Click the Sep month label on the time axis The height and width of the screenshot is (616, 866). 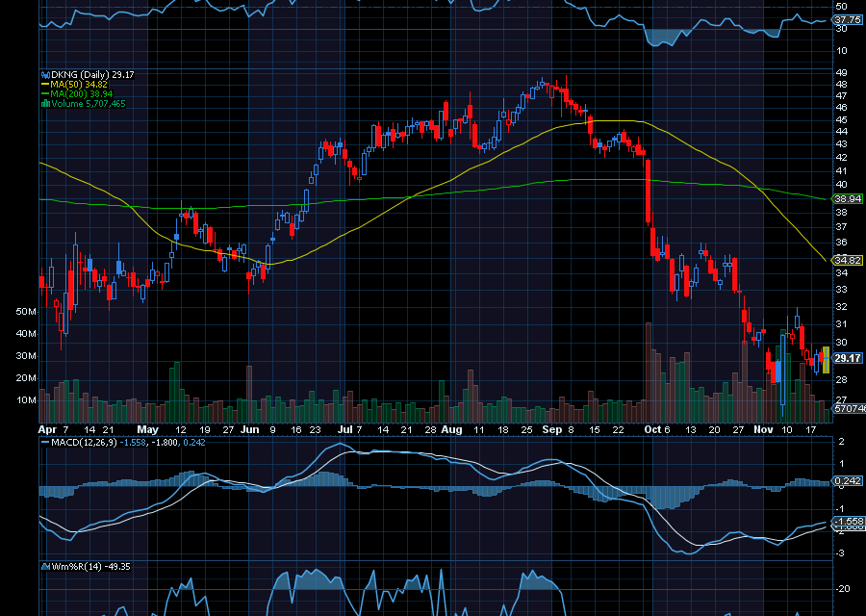tap(551, 429)
